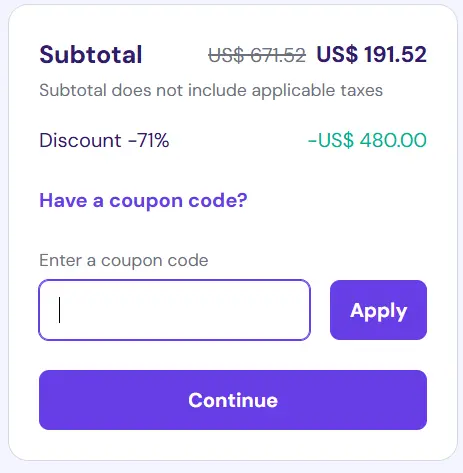Viewport: 463px width, 473px height.
Task: Click the crossed-out US$ 671.52 price
Action: (257, 55)
